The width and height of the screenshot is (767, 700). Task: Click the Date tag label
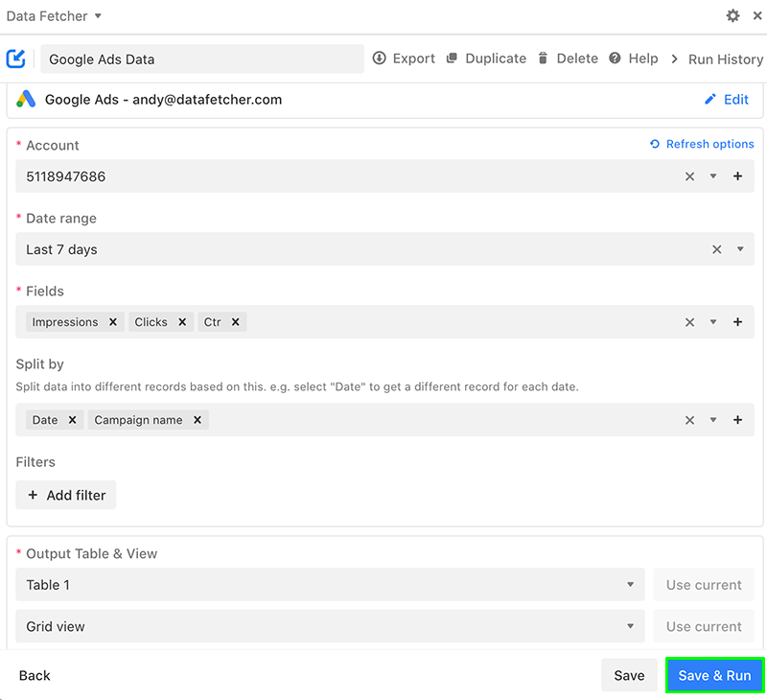click(x=45, y=420)
